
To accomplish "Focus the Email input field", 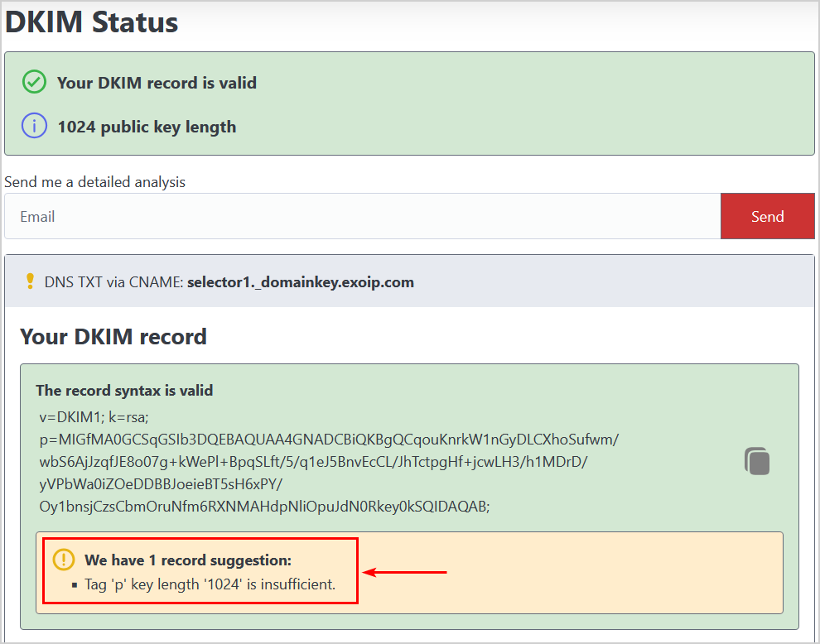I will (363, 216).
